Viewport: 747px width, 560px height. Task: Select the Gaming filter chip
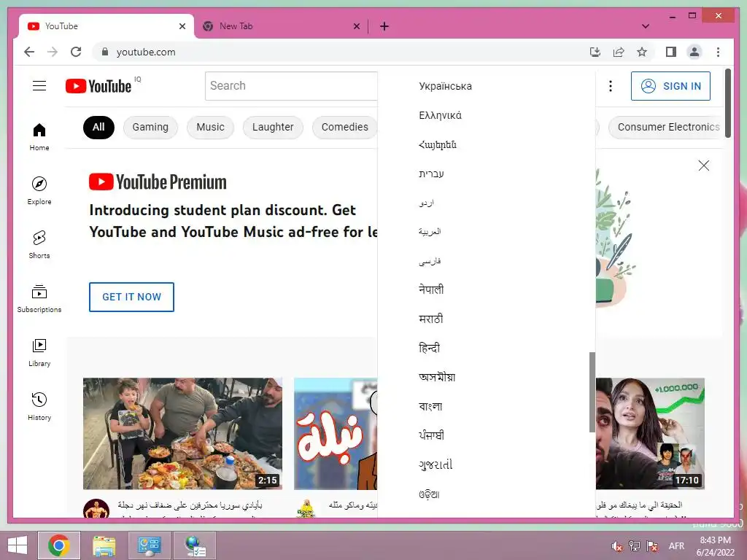point(150,127)
